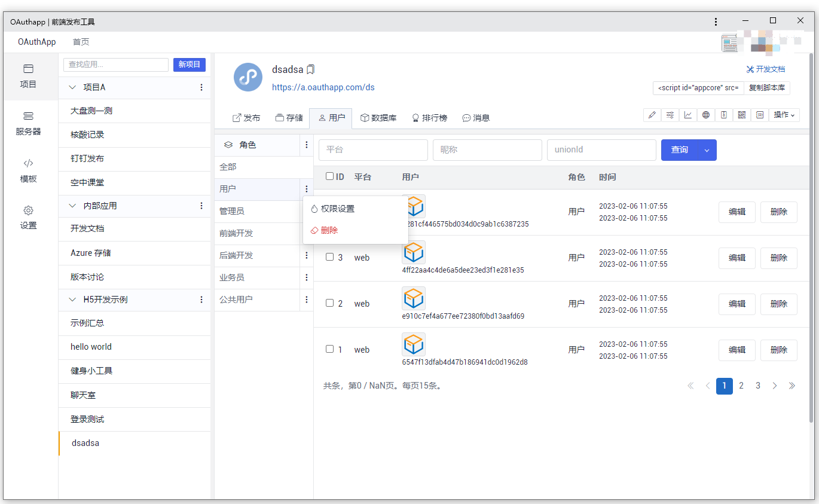The width and height of the screenshot is (819, 504).
Task: Click the zip archive icon in the toolbar
Action: (x=724, y=115)
